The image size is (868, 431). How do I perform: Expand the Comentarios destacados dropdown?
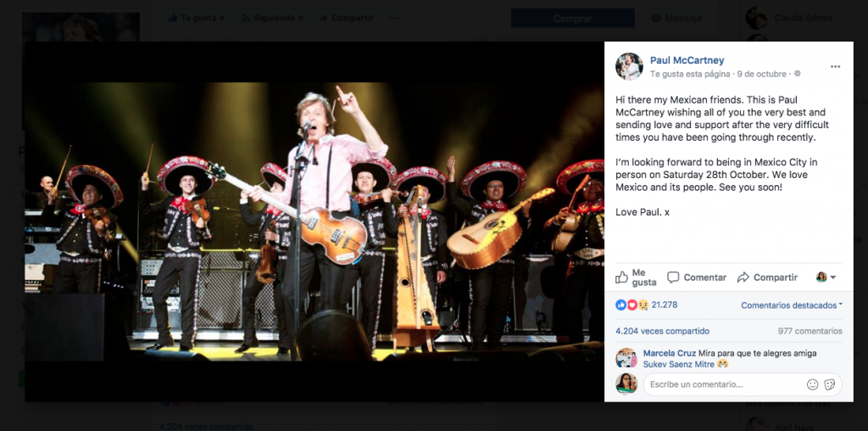792,305
